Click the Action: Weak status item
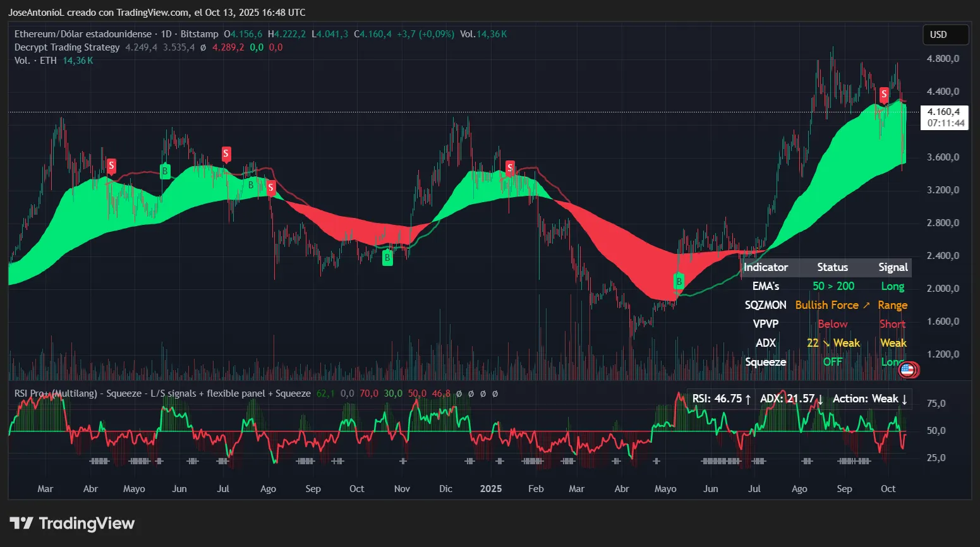Screen dimensions: 980x547 869,399
